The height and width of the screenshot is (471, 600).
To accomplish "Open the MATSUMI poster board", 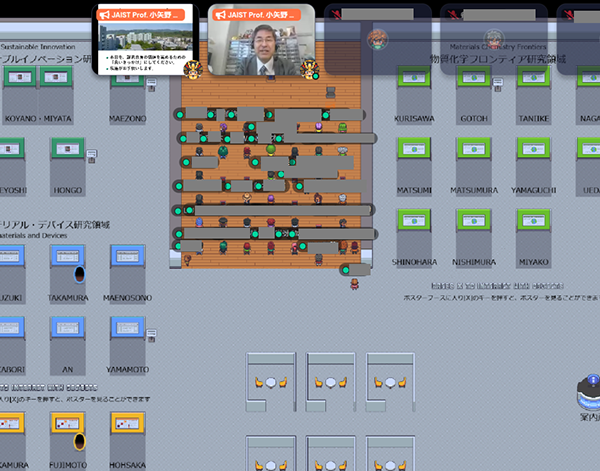I will [x=414, y=148].
